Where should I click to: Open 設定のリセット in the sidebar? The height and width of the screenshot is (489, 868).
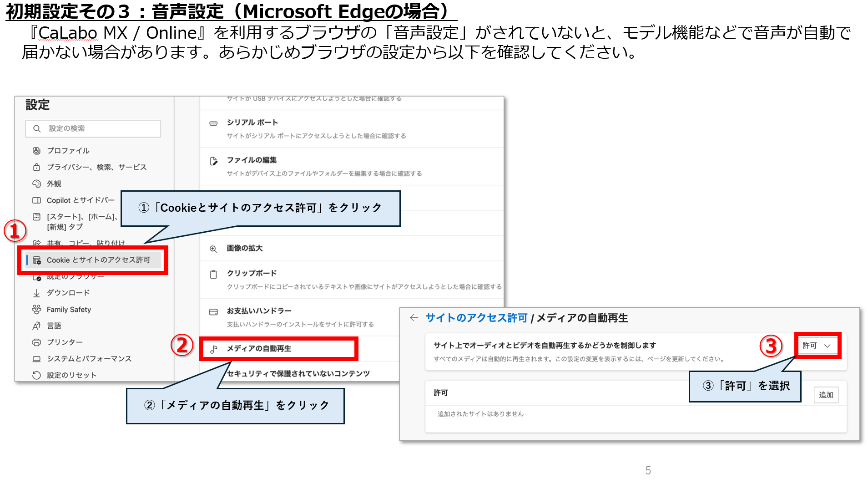pyautogui.click(x=71, y=375)
